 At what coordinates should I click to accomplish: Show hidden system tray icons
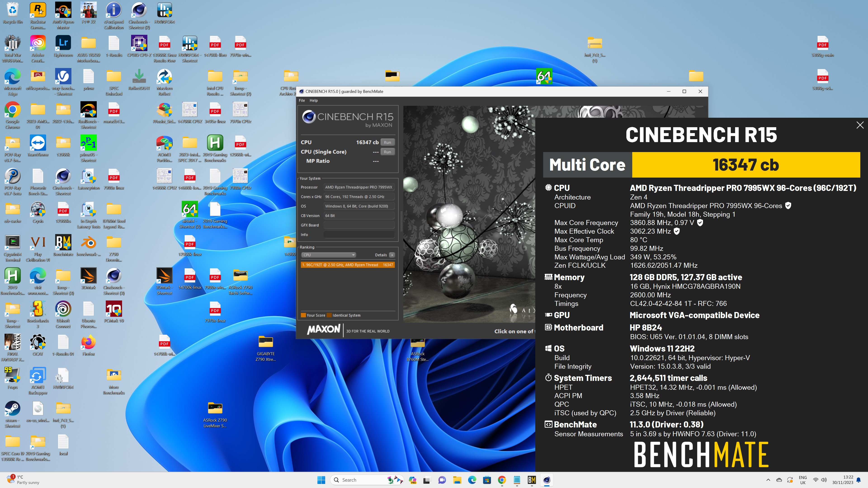pyautogui.click(x=768, y=480)
